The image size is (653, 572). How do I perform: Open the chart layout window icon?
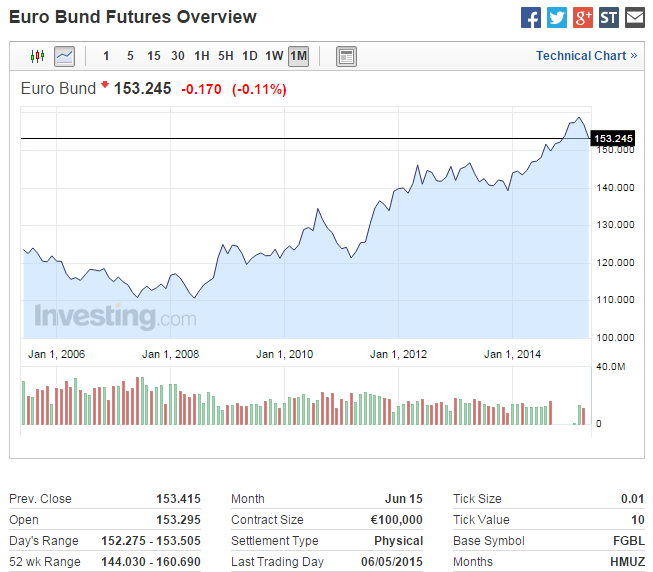(346, 56)
